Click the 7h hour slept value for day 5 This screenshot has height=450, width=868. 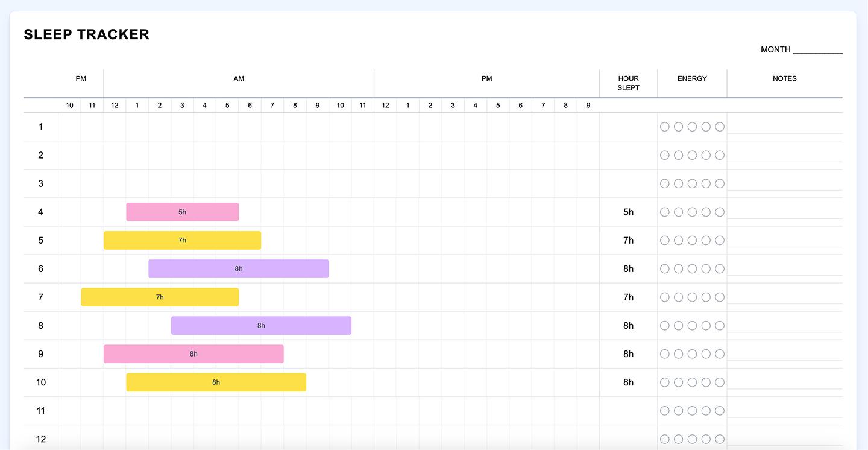628,240
